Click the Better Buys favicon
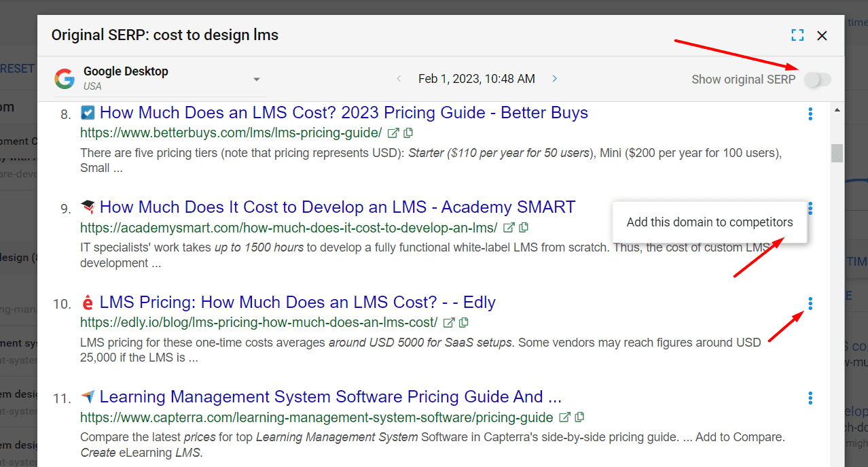The height and width of the screenshot is (467, 868). coord(87,112)
